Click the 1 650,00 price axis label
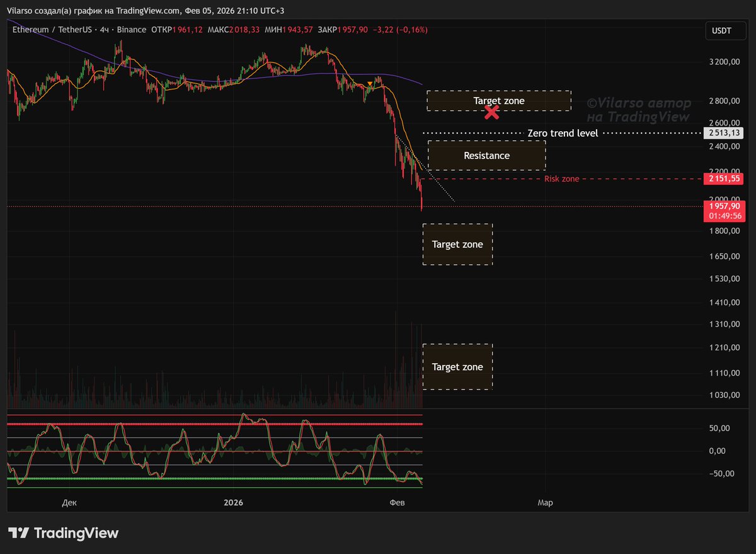The height and width of the screenshot is (554, 756). 724,257
